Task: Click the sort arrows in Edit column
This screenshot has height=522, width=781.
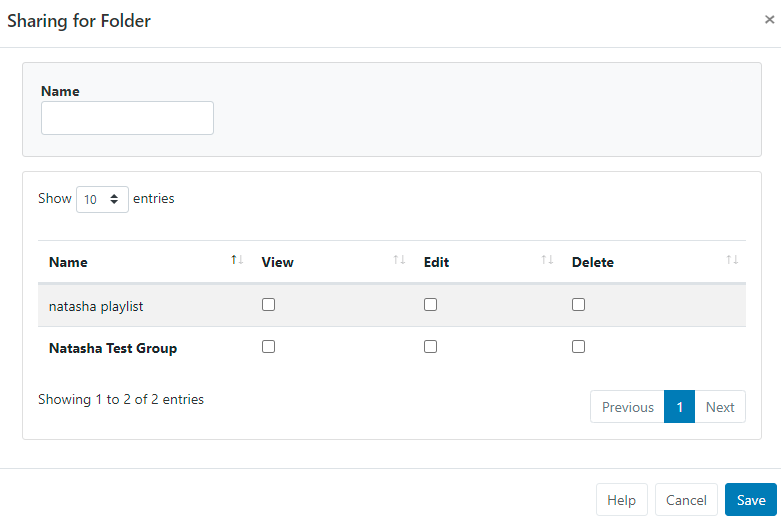Action: 547,260
